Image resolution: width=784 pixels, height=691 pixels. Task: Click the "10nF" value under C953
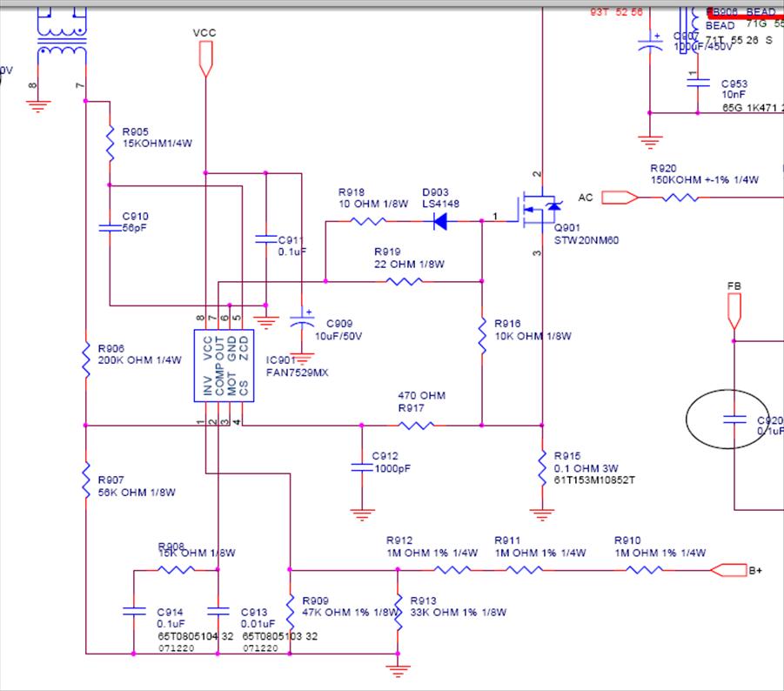pos(734,95)
